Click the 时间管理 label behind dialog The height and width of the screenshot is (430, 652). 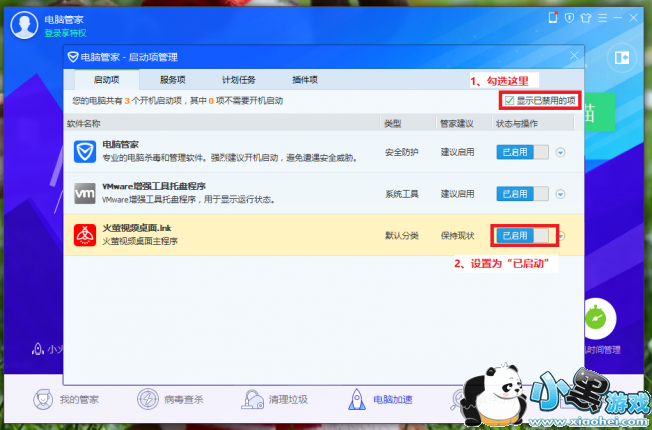pos(603,350)
